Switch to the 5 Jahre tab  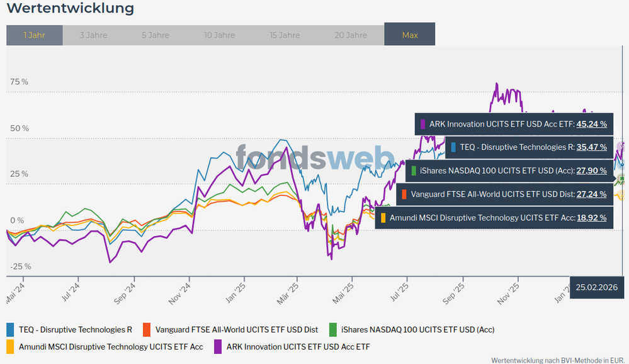click(x=156, y=35)
